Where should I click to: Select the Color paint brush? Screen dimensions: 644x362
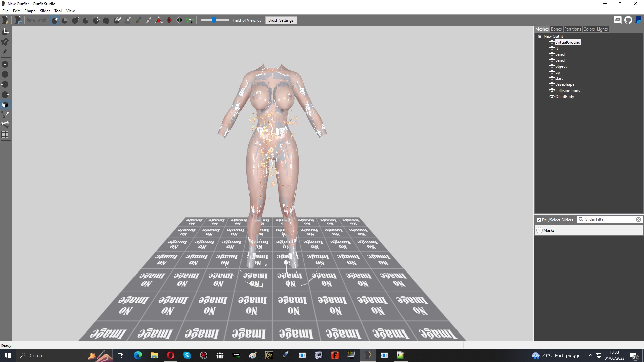(x=138, y=20)
